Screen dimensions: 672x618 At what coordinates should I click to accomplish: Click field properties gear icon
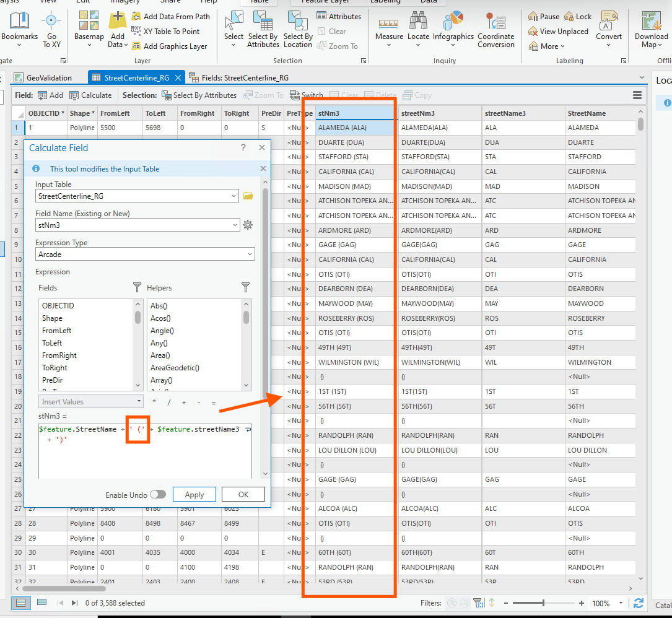pyautogui.click(x=248, y=225)
